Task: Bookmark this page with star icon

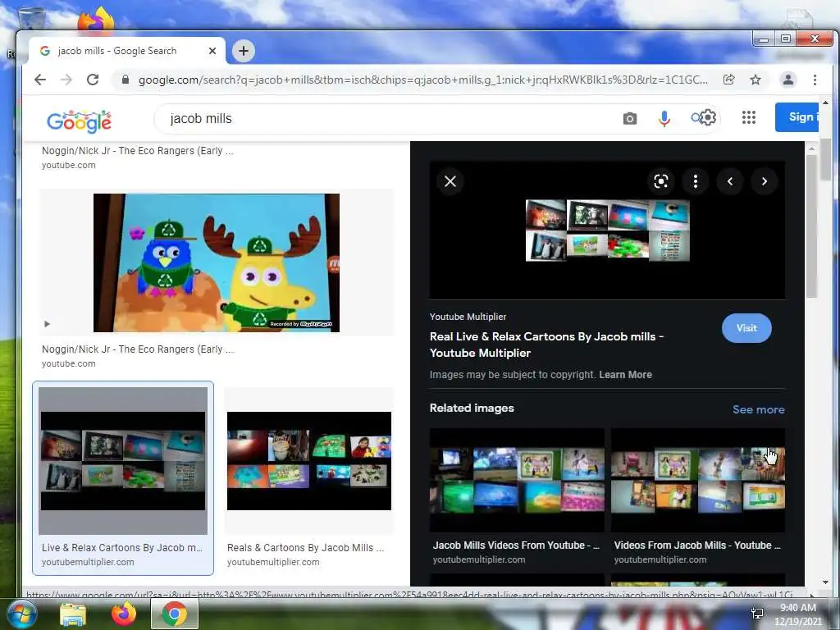Action: coord(756,80)
